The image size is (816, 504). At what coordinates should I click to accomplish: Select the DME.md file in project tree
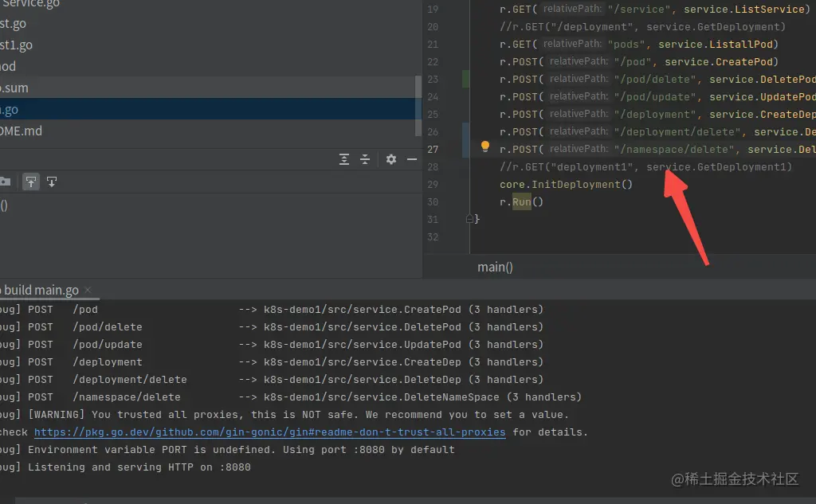click(21, 131)
